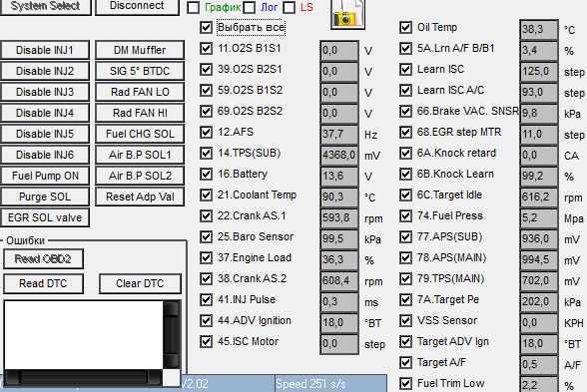Activate the Purge SOL actuator test

click(x=45, y=196)
